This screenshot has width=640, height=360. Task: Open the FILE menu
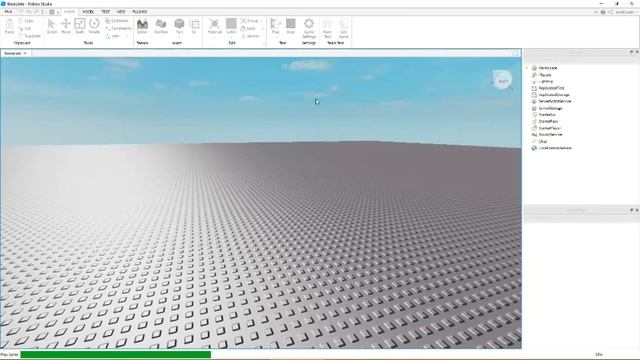(8, 12)
